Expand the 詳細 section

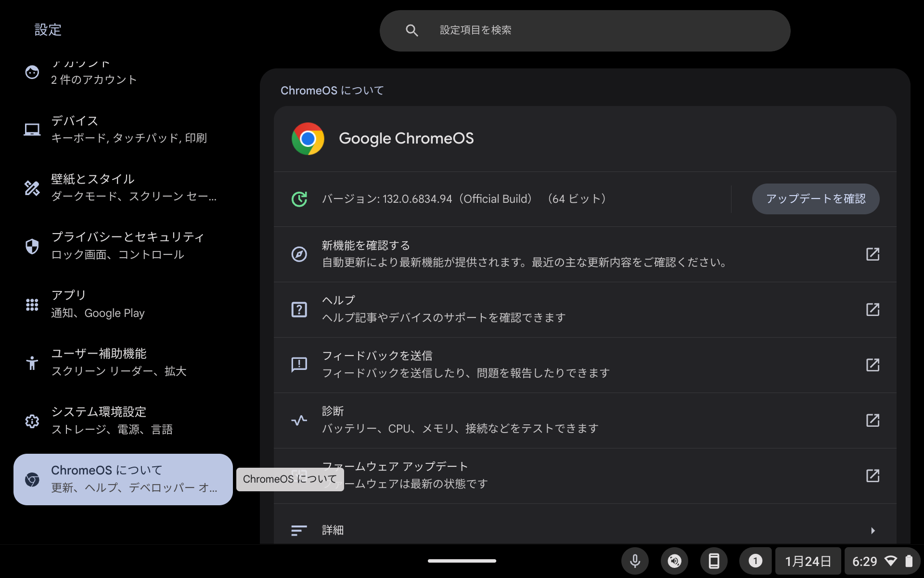coord(577,530)
